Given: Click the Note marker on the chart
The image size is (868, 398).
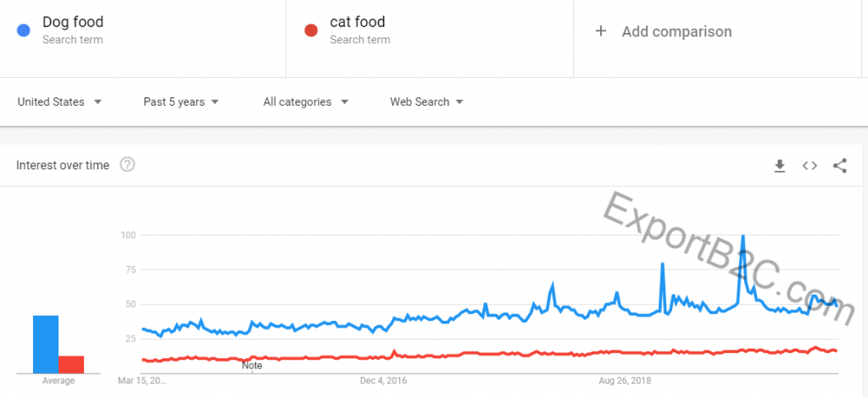Looking at the screenshot, I should tap(252, 365).
